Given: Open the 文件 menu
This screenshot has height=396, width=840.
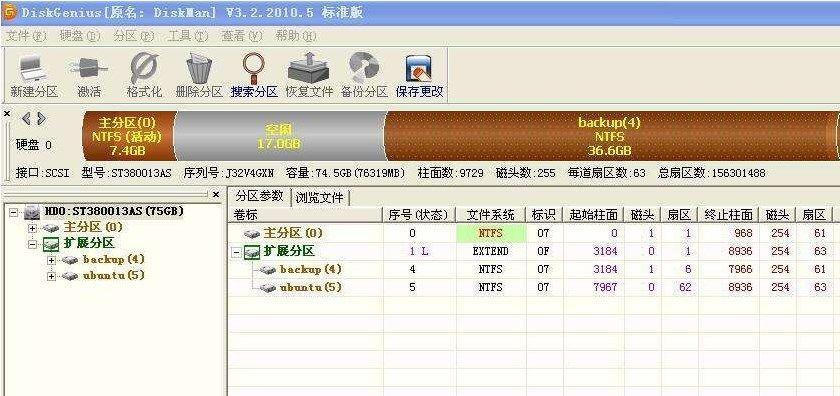Looking at the screenshot, I should 26,36.
